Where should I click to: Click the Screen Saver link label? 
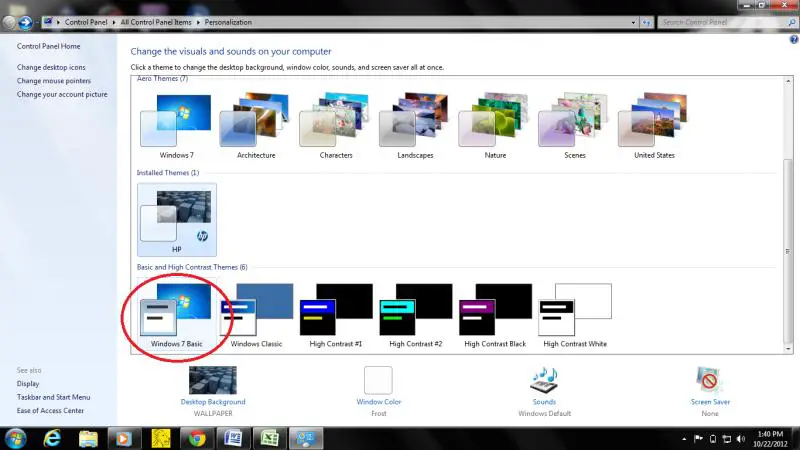[x=710, y=402]
